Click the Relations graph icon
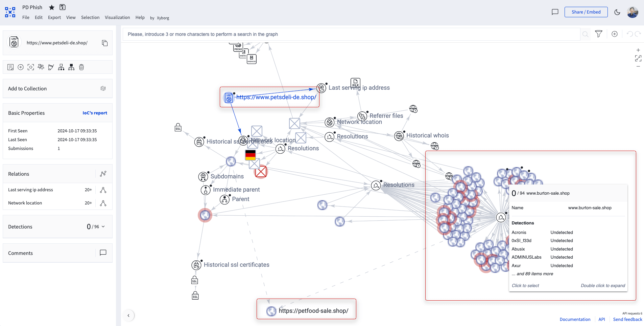644x326 pixels. coord(103,174)
